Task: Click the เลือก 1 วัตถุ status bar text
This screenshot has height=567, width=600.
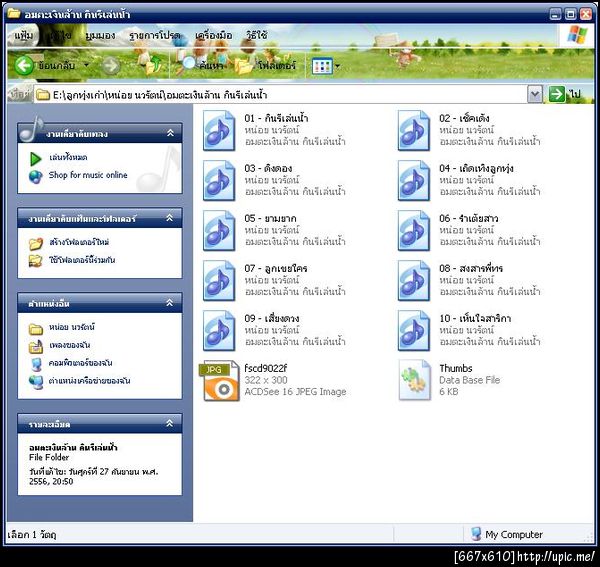Action: click(31, 534)
